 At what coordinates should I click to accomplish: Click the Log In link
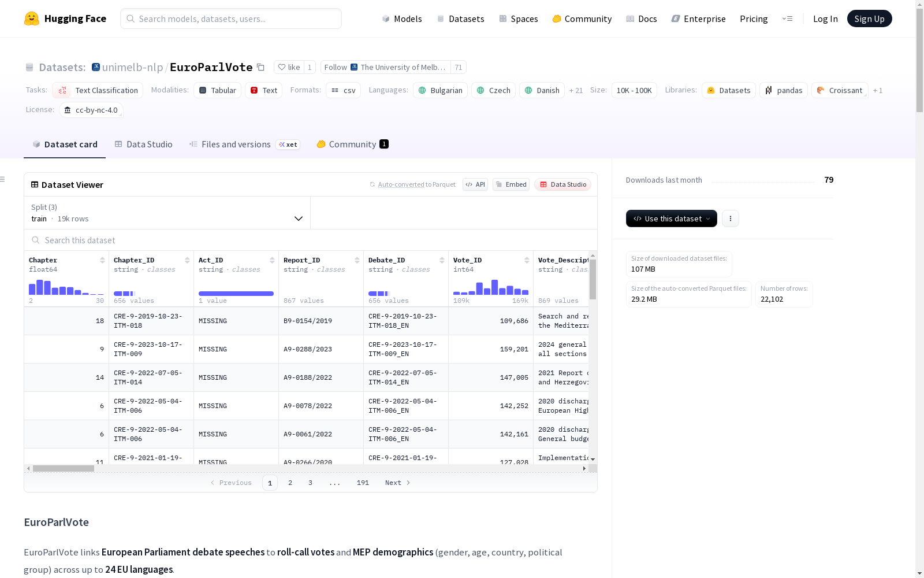(x=825, y=18)
